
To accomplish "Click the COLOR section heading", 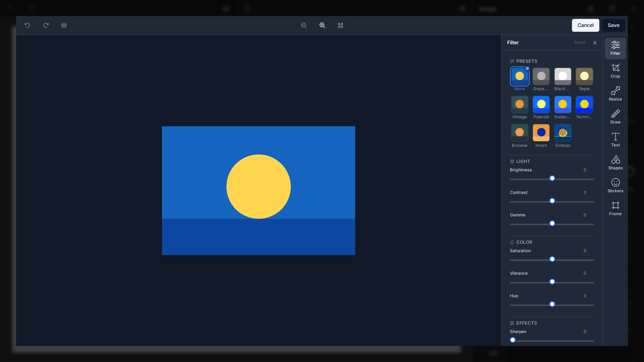I will (524, 242).
